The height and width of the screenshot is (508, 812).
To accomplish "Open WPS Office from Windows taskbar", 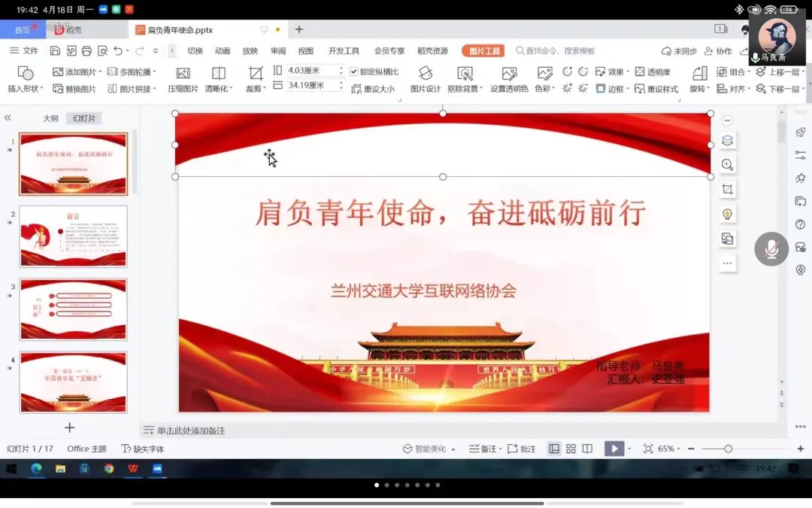I will pos(133,469).
